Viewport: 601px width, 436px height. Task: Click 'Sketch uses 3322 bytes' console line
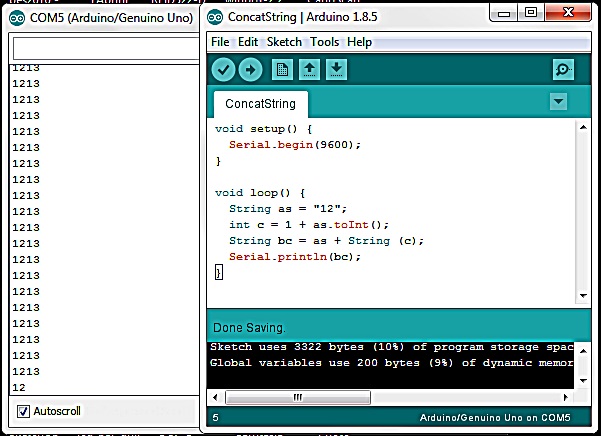tap(391, 347)
